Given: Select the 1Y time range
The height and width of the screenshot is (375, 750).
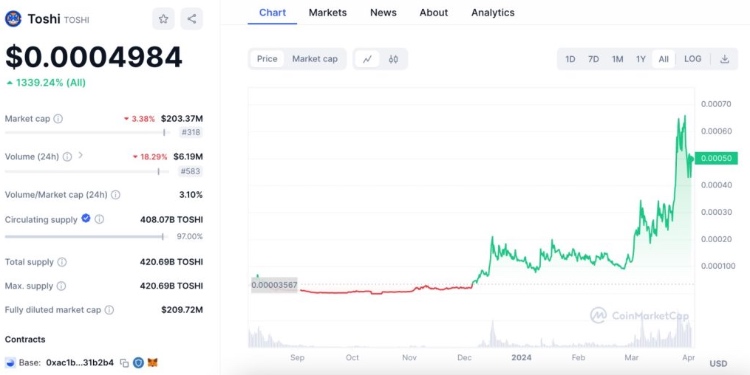Looking at the screenshot, I should click(640, 59).
